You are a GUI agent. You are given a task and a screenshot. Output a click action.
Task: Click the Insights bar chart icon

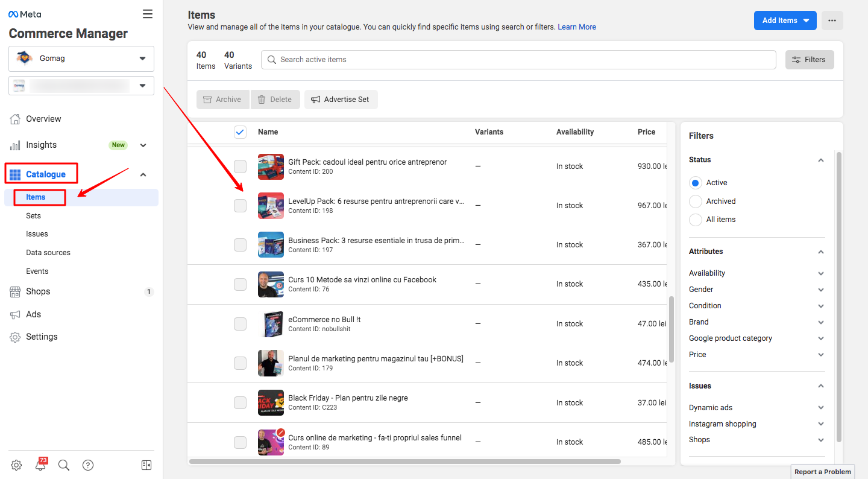click(x=16, y=145)
